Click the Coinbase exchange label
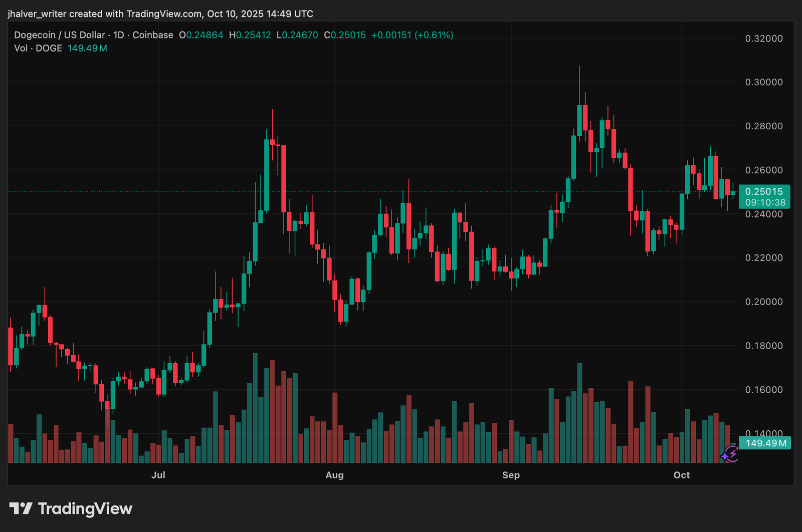The image size is (802, 532). click(x=152, y=35)
